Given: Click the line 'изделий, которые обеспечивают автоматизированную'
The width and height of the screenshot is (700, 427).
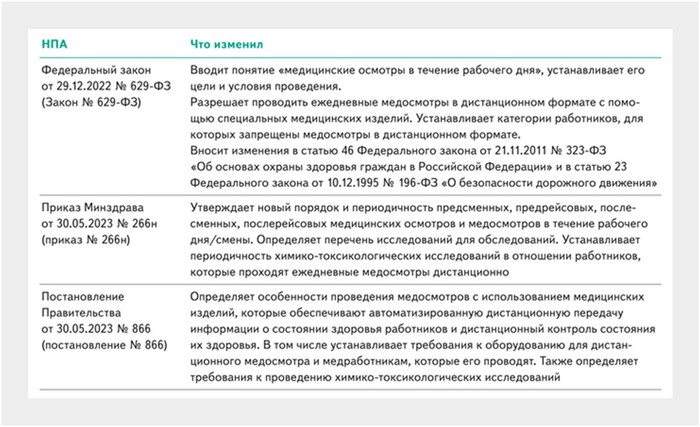Looking at the screenshot, I should click(x=407, y=313).
